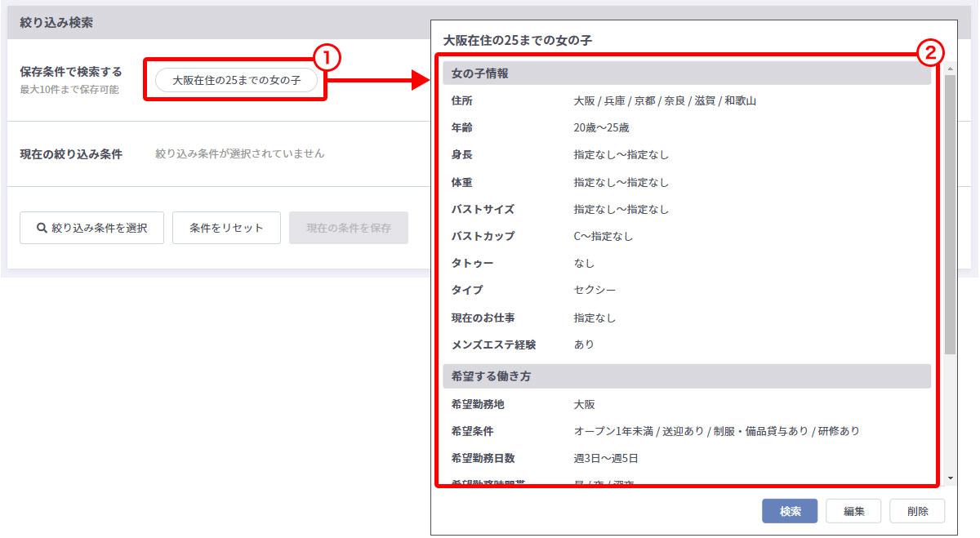This screenshot has height=538, width=980.
Task: Click the scrollbar down arrow in the popup
Action: pos(950,478)
